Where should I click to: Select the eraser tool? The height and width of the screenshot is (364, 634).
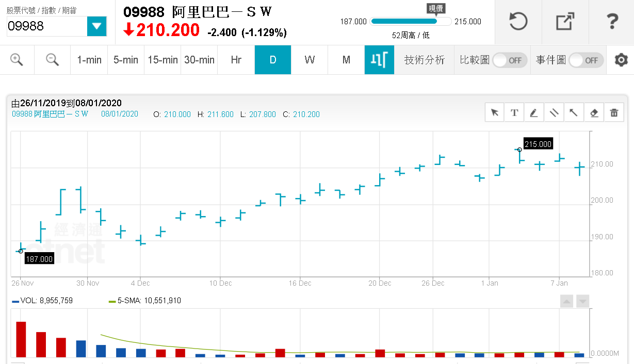(x=594, y=113)
